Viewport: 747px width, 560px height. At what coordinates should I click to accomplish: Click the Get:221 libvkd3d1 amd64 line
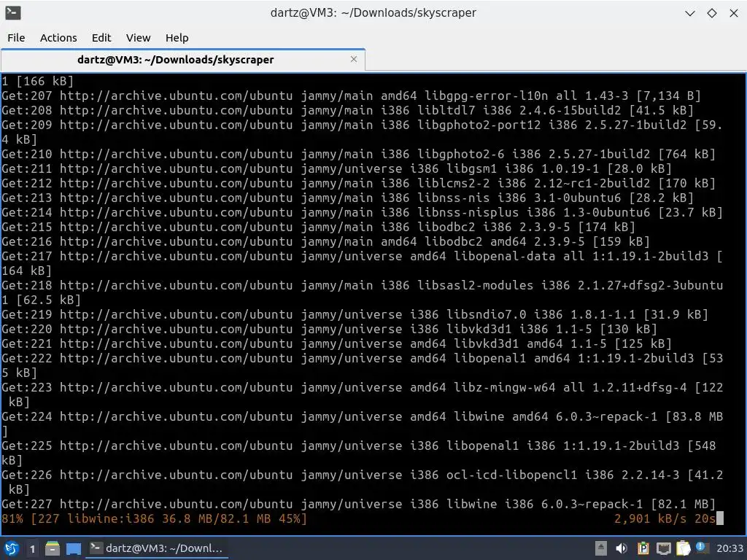pos(337,344)
